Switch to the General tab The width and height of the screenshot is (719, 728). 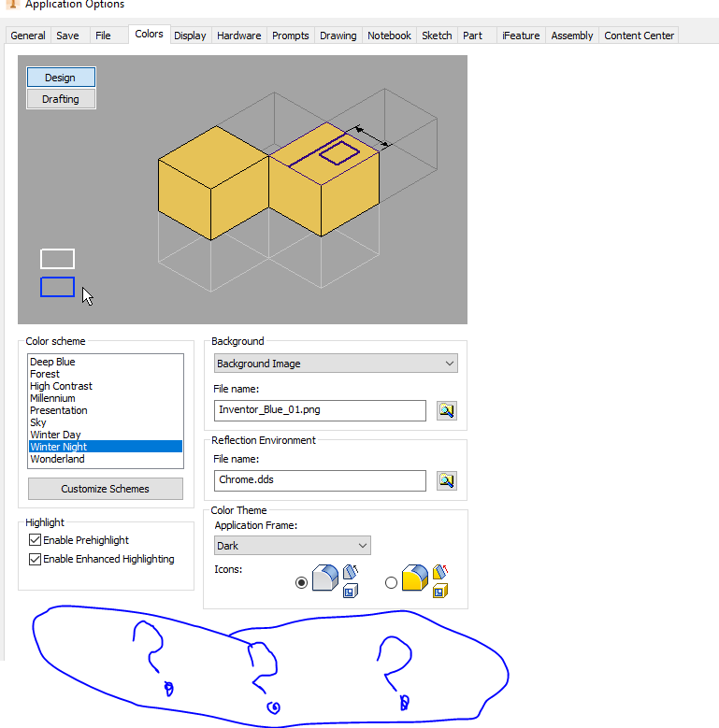(x=28, y=36)
